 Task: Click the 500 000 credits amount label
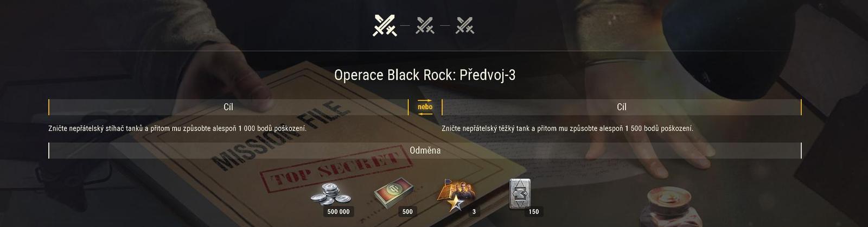coord(339,212)
